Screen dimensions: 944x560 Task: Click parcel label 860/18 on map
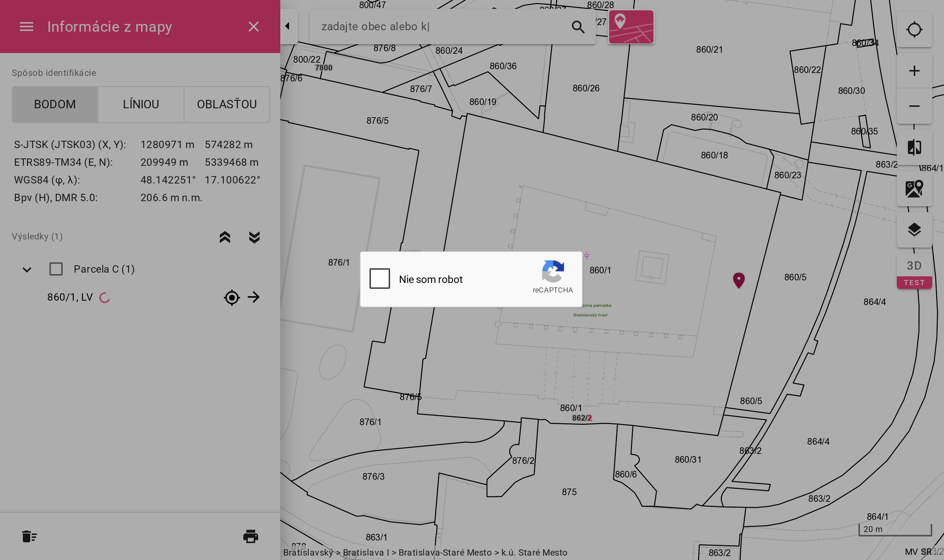714,155
